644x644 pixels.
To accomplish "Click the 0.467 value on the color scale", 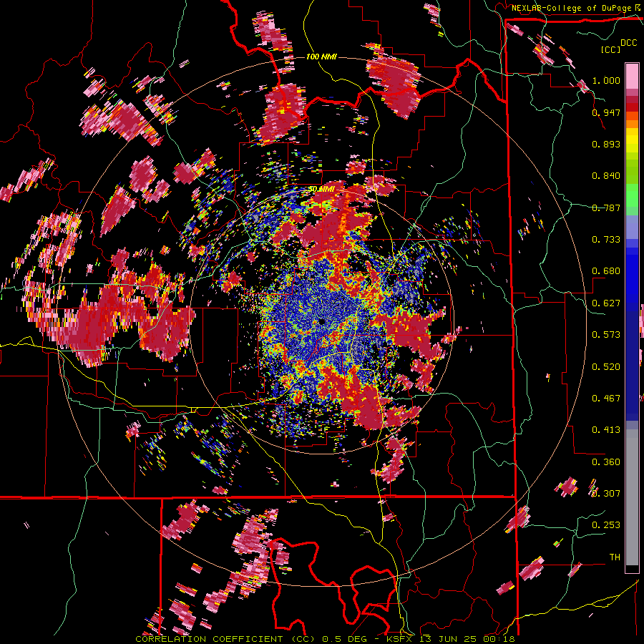I will [606, 399].
